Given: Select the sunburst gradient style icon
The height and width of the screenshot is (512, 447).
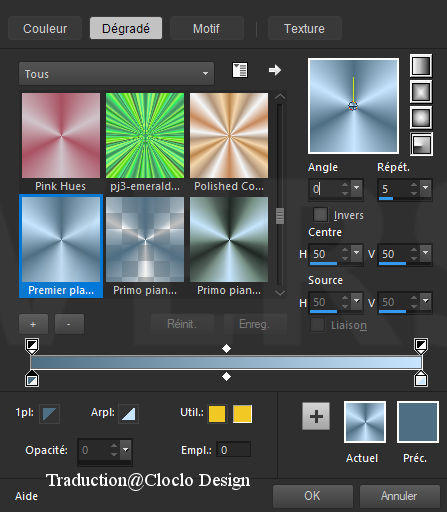Looking at the screenshot, I should point(421,118).
